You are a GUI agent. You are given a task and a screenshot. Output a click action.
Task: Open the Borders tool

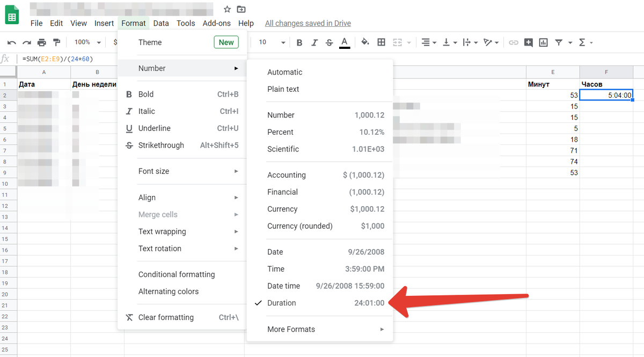(x=382, y=42)
